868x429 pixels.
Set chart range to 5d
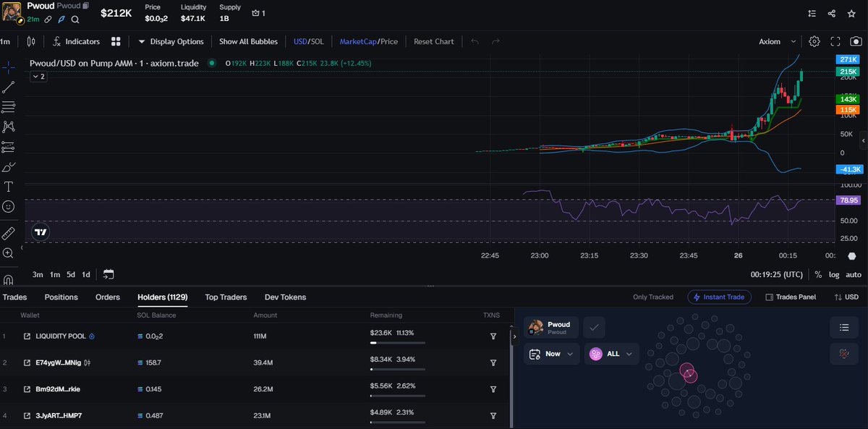coord(71,274)
